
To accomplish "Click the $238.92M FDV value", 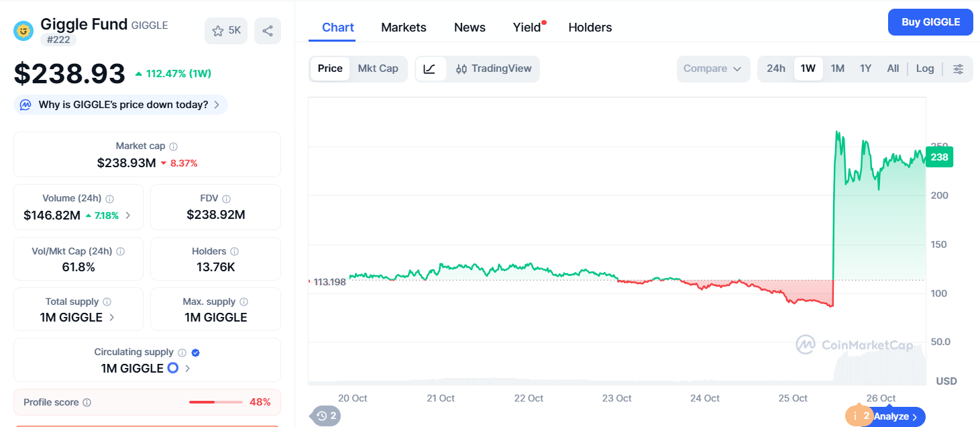I will click(215, 216).
